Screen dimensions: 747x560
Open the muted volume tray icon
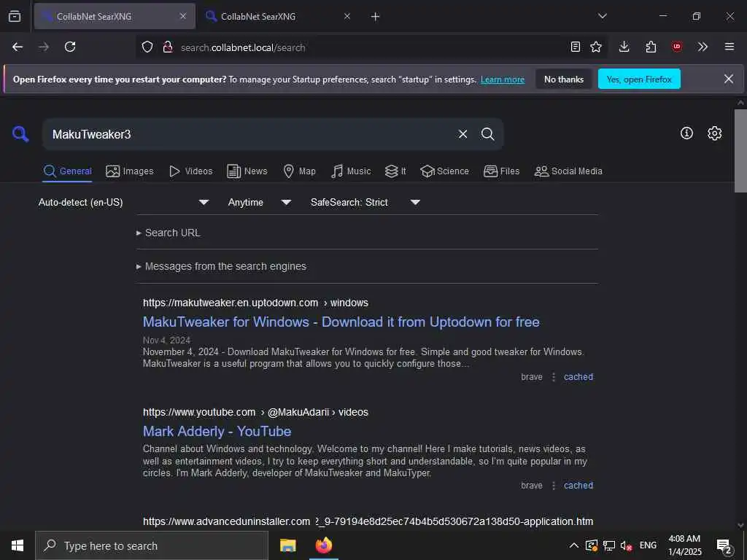pyautogui.click(x=626, y=545)
